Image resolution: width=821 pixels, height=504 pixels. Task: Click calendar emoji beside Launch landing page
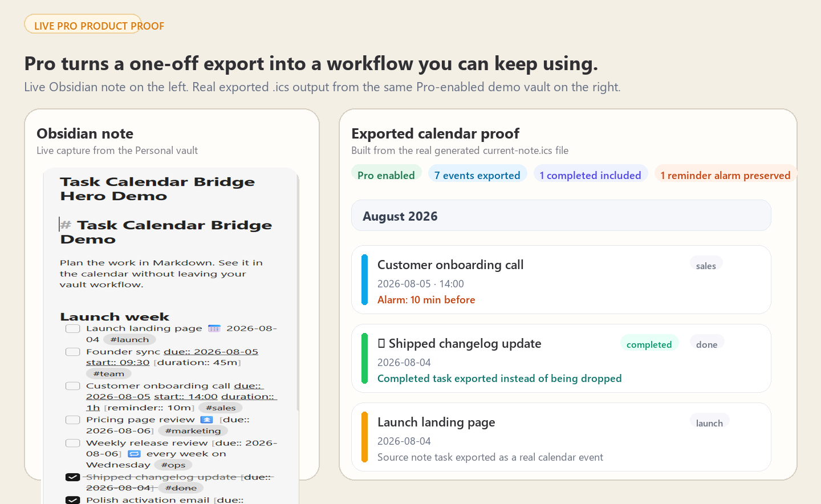point(214,328)
